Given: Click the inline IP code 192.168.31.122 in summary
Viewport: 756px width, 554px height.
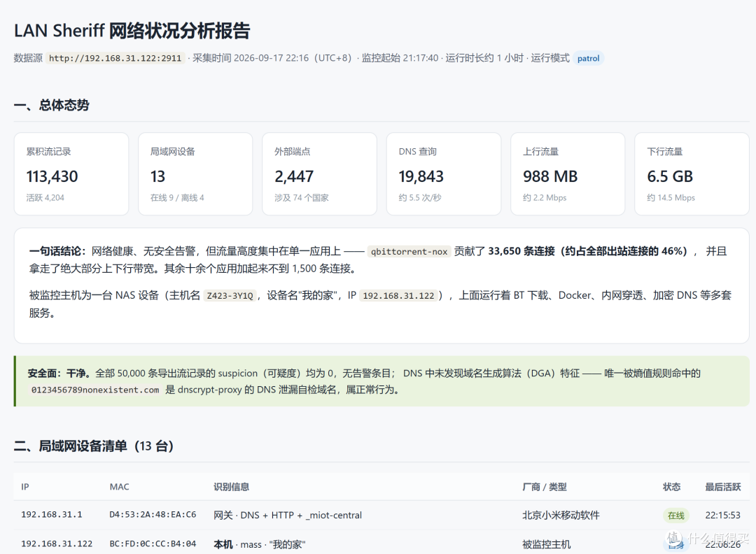Looking at the screenshot, I should 398,296.
